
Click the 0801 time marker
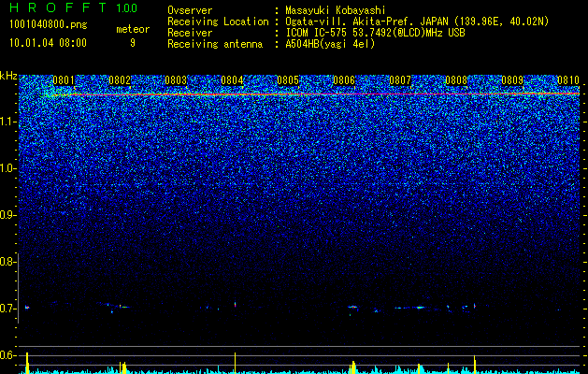[x=64, y=80]
